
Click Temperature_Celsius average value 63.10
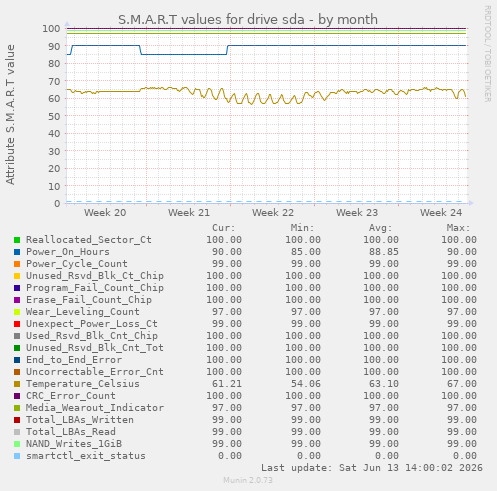click(x=383, y=384)
